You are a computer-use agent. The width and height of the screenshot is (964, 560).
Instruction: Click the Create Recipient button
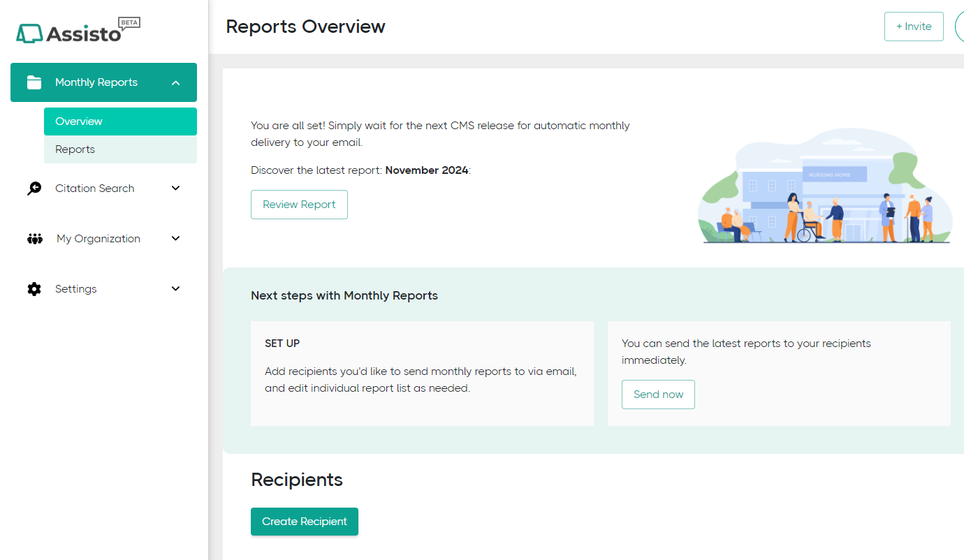(x=305, y=522)
